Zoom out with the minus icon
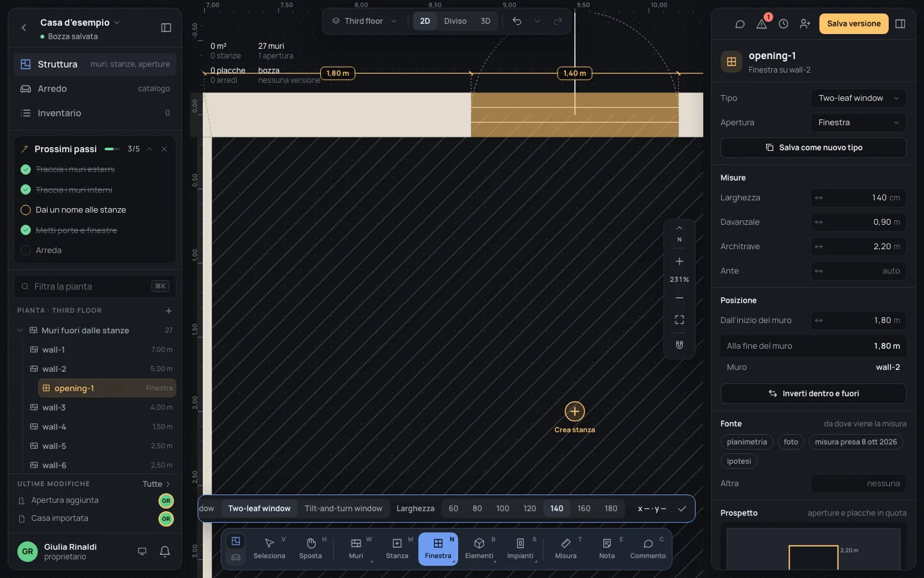 click(x=680, y=298)
